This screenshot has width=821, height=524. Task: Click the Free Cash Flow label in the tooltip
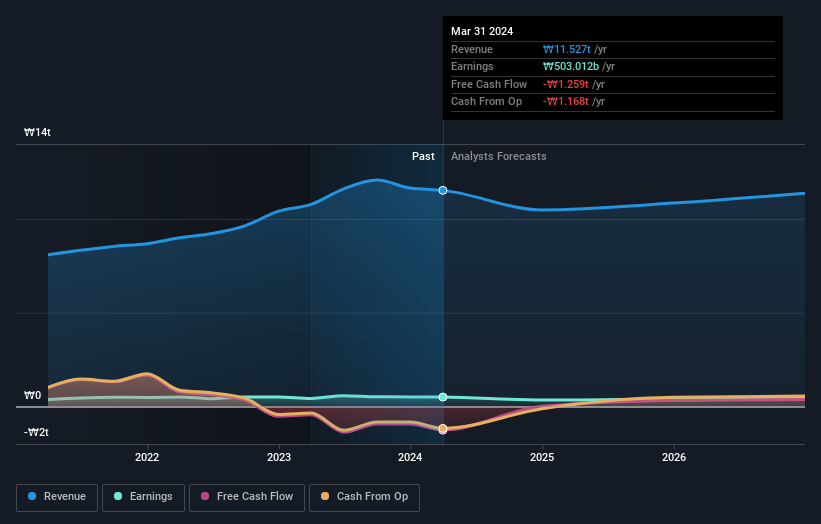[489, 84]
